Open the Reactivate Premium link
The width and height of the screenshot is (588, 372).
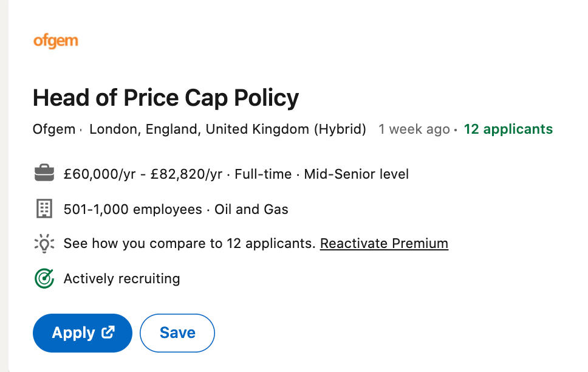pyautogui.click(x=384, y=244)
